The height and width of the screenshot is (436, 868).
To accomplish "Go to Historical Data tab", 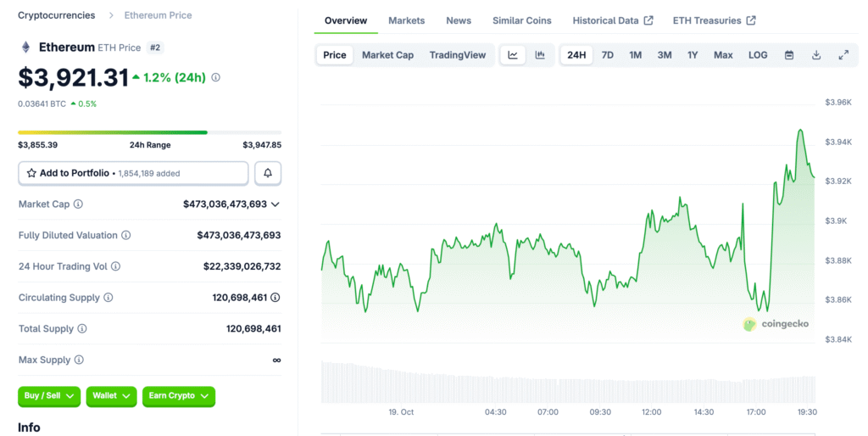I will [612, 20].
